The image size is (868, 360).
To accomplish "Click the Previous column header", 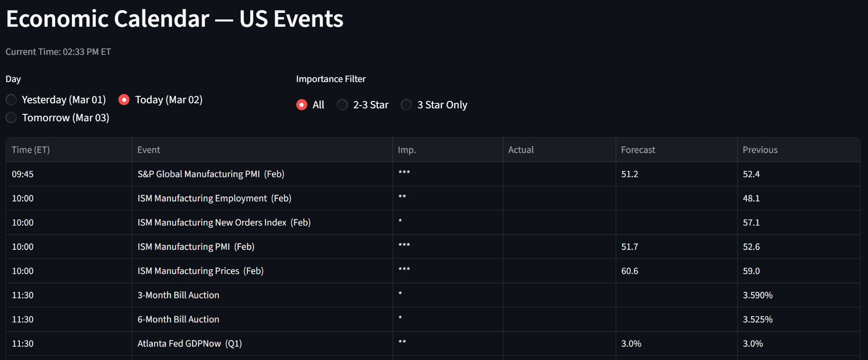I will 760,150.
